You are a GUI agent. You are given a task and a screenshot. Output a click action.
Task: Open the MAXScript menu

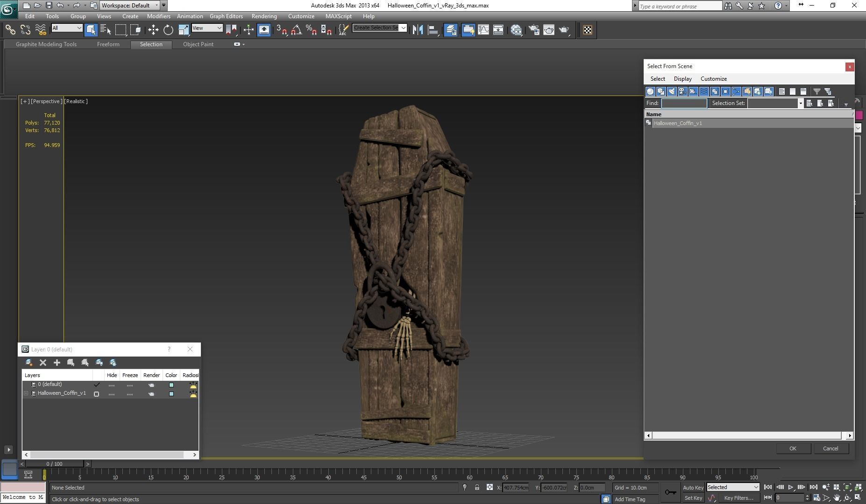(x=338, y=16)
